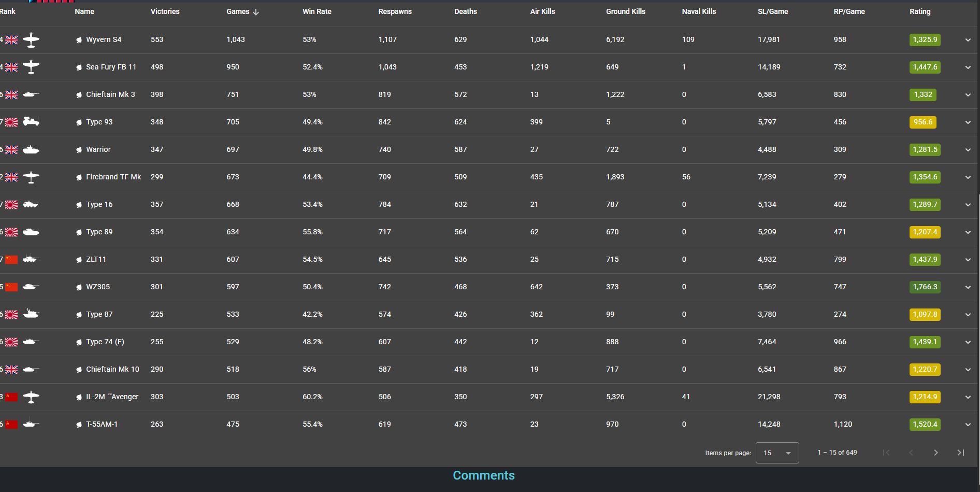Viewport: 980px width, 492px height.
Task: Expand the Type 16 row details
Action: click(x=968, y=205)
